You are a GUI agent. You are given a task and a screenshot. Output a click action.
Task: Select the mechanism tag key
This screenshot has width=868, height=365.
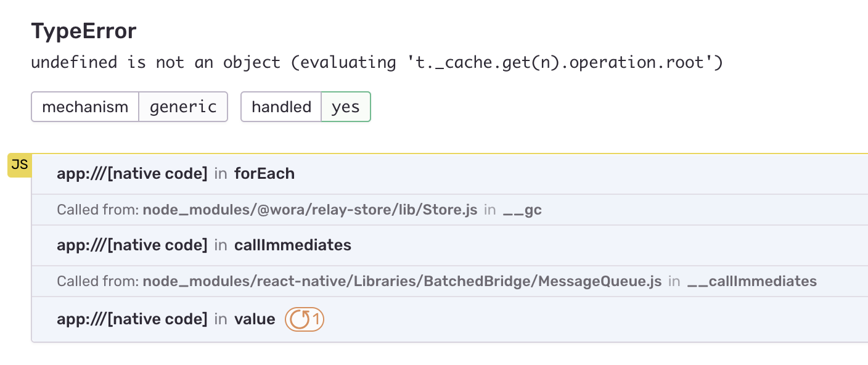(85, 107)
